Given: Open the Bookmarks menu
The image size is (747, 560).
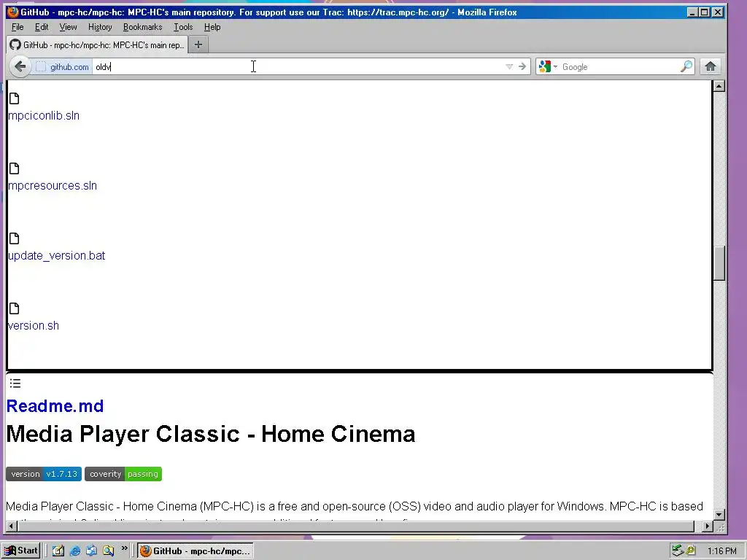Looking at the screenshot, I should 142,27.
